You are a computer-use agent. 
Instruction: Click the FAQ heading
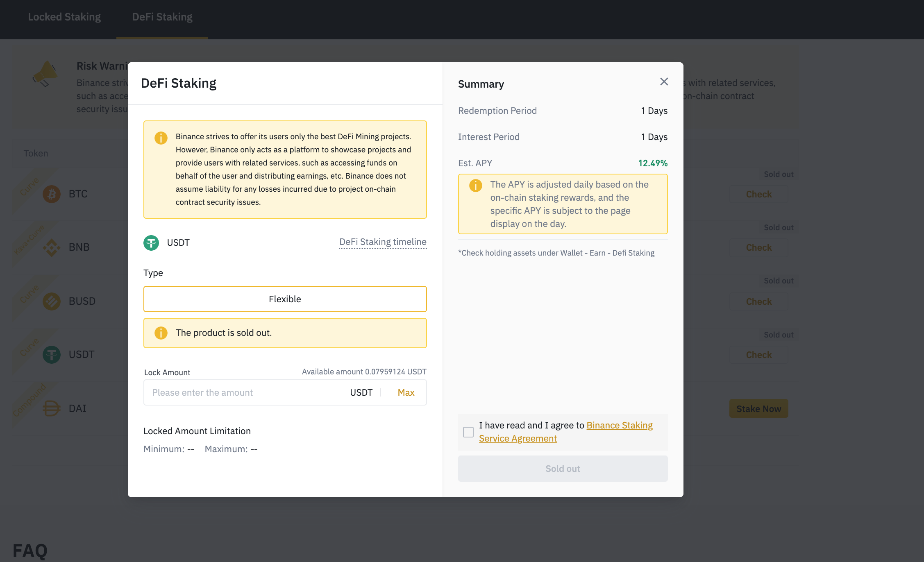(x=30, y=551)
